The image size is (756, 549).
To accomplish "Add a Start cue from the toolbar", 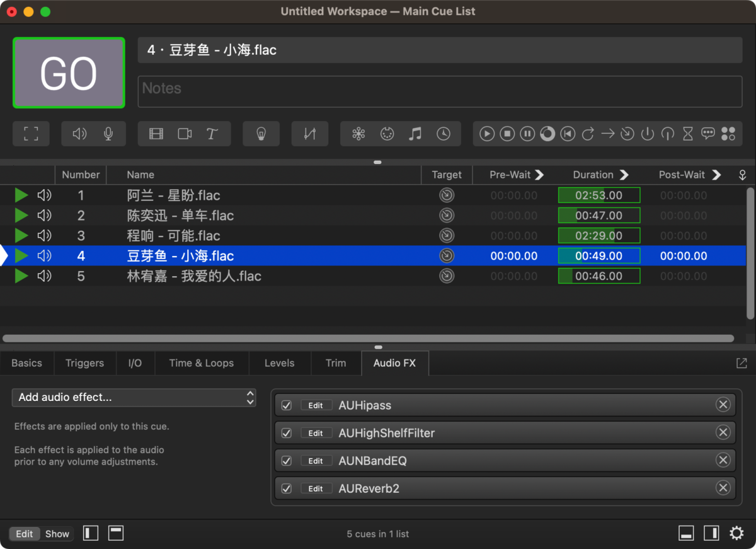I will (487, 134).
